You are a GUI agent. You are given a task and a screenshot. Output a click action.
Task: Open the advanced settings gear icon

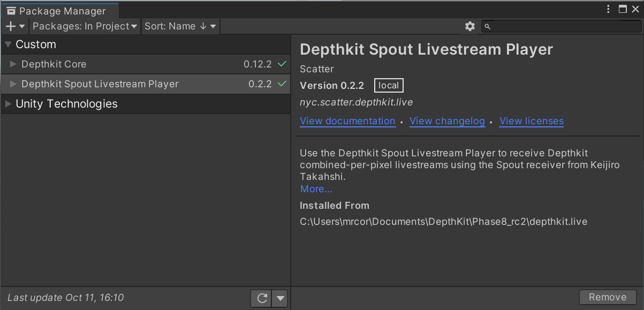(x=470, y=26)
